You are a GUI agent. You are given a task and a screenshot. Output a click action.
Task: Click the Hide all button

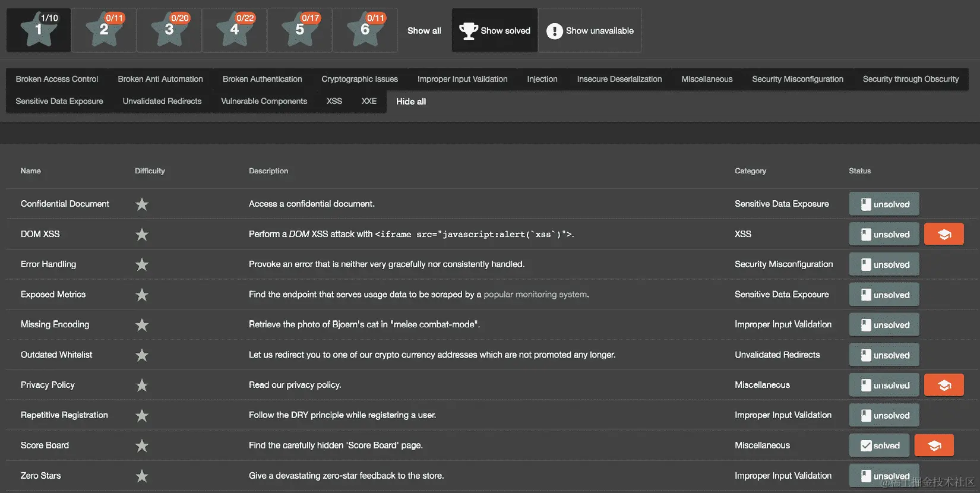[x=411, y=102]
